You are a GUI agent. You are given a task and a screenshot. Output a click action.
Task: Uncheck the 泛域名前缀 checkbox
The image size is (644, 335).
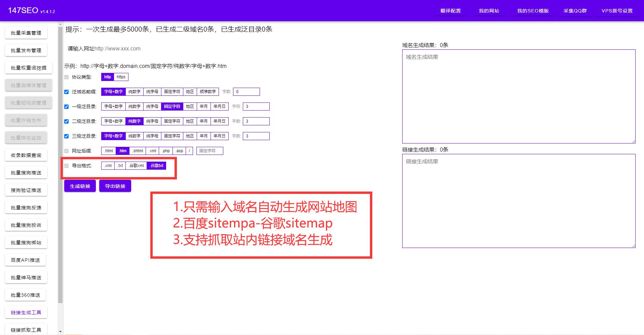(x=66, y=91)
